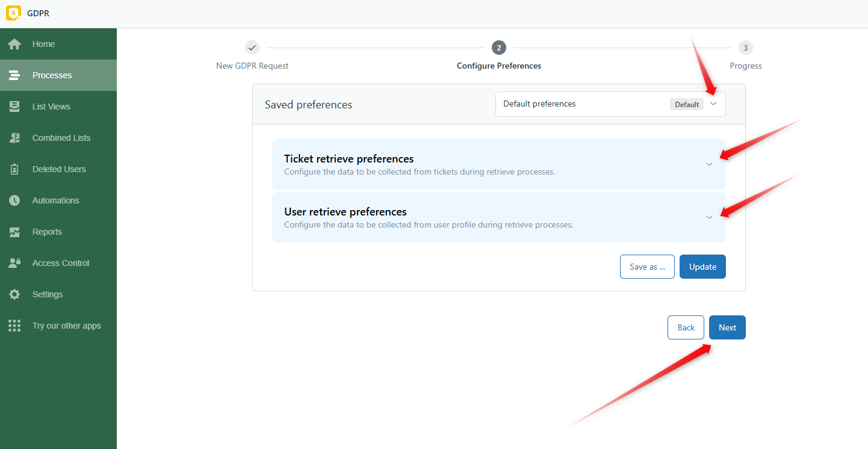The image size is (868, 449).
Task: Open Try our other apps
Action: pyautogui.click(x=58, y=326)
